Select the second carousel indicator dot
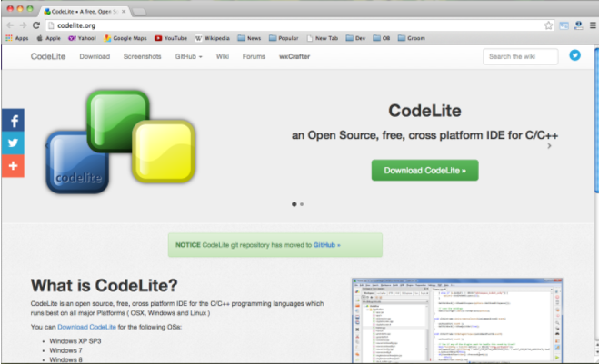 coord(302,204)
